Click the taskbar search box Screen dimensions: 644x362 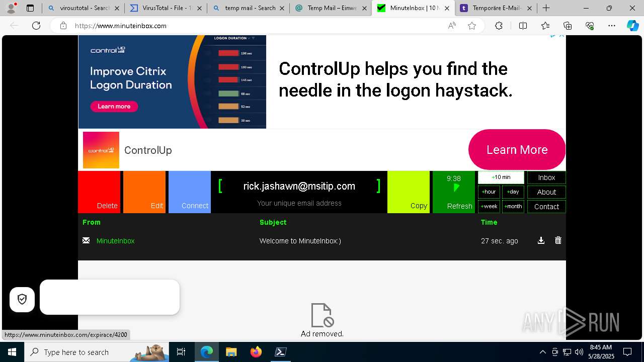tap(97, 352)
